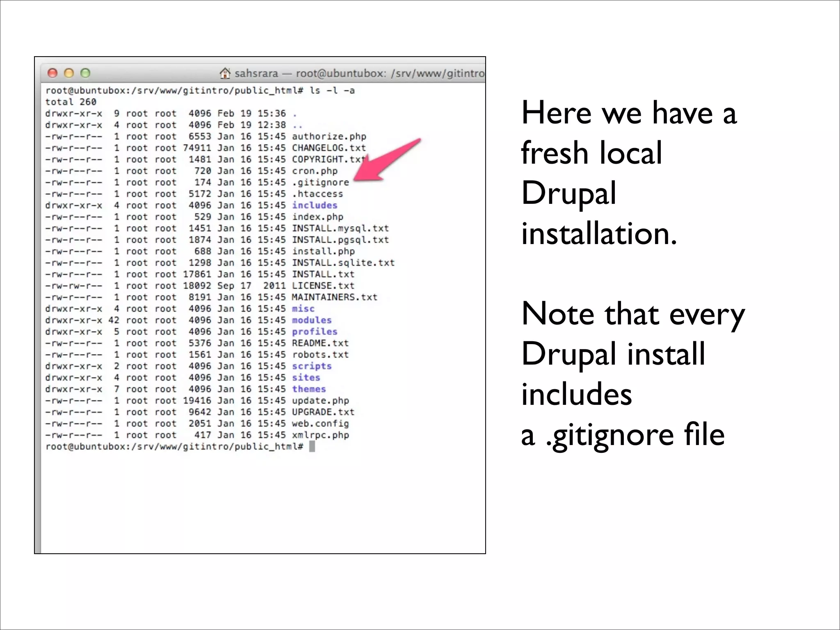Click the MAINTAINERS.txt file name
This screenshot has width=840, height=630.
[x=335, y=297]
